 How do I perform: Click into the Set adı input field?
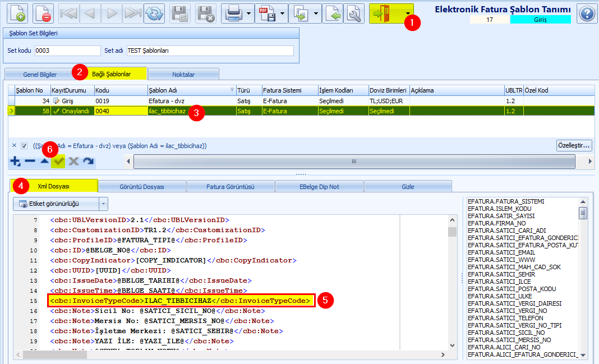(x=210, y=50)
